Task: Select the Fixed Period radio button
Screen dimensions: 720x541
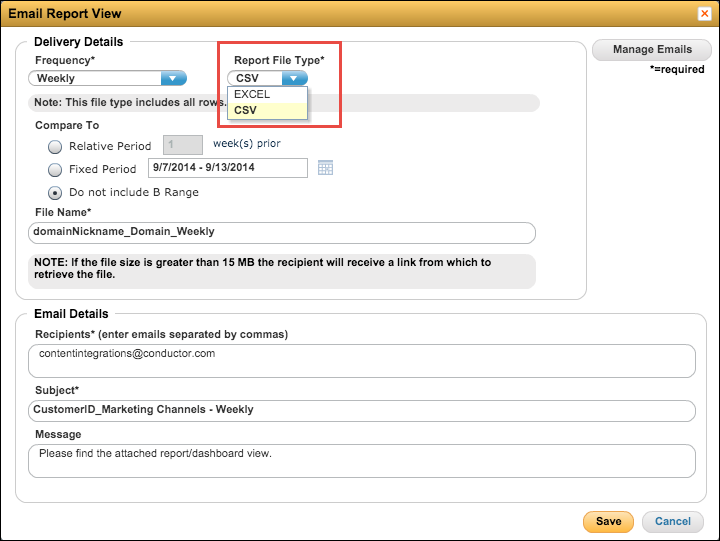Action: [55, 170]
